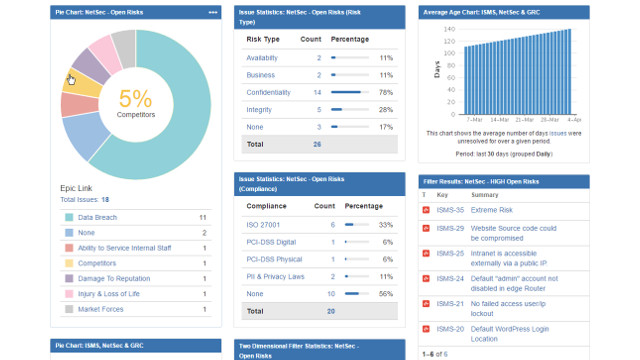The image size is (640, 360).
Task: Click the Confidentiality 78% percentage bar
Action: tap(350, 92)
